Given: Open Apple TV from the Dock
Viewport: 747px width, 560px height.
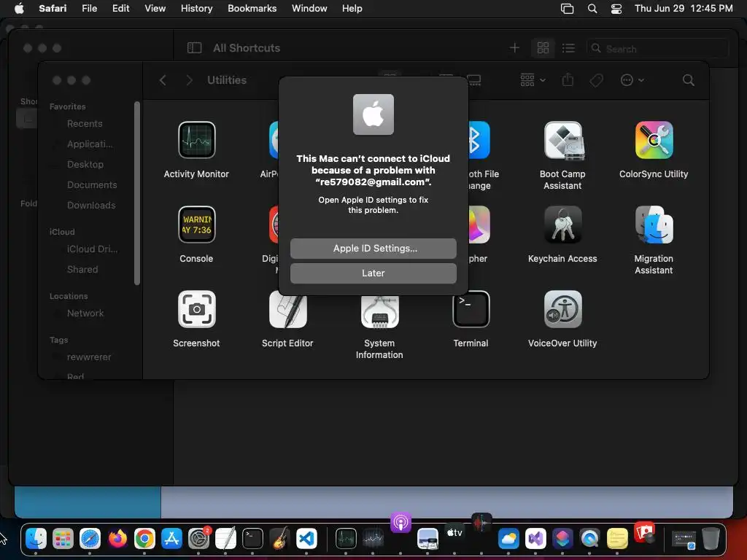Looking at the screenshot, I should [454, 532].
